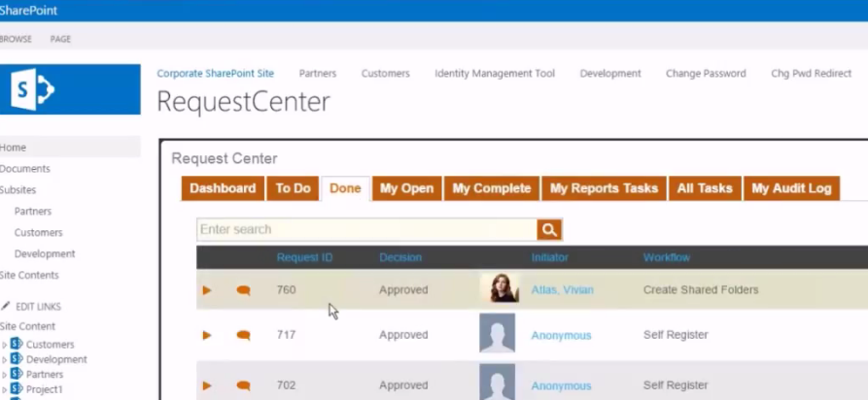The width and height of the screenshot is (868, 400).
Task: Click Self Register text in row 717
Action: (x=676, y=335)
